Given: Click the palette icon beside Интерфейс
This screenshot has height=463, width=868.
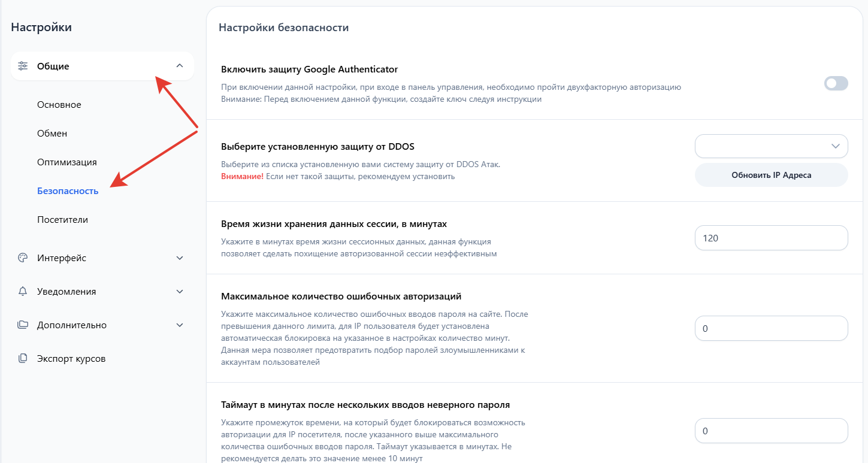Looking at the screenshot, I should pos(23,258).
